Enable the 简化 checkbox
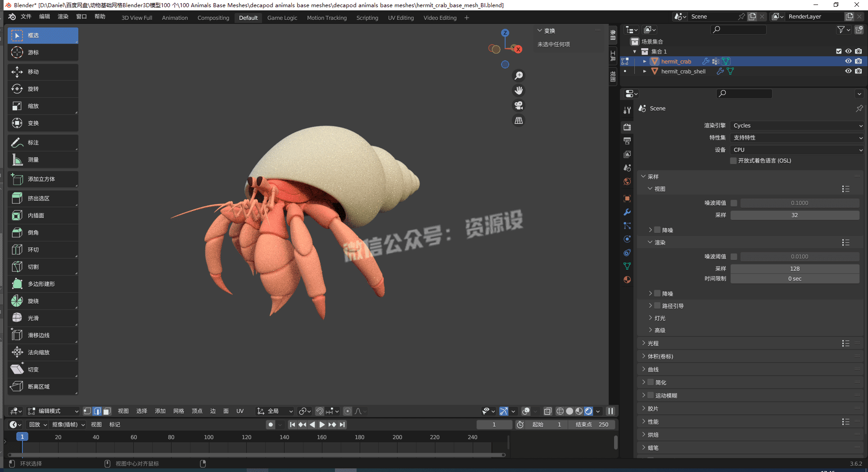Image resolution: width=868 pixels, height=472 pixels. (651, 382)
